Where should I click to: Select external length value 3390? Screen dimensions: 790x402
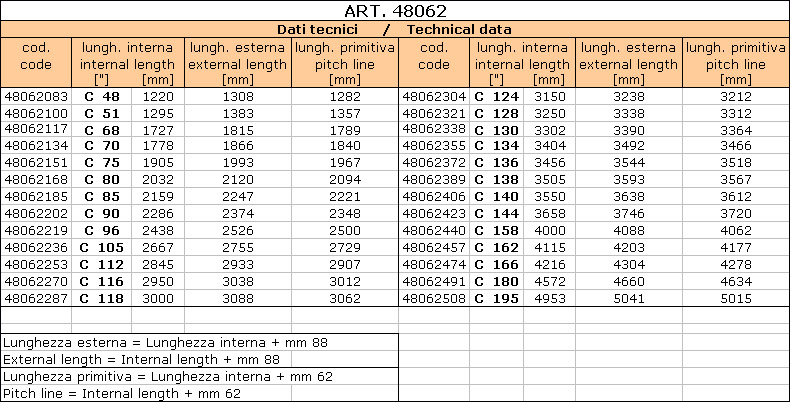point(629,130)
